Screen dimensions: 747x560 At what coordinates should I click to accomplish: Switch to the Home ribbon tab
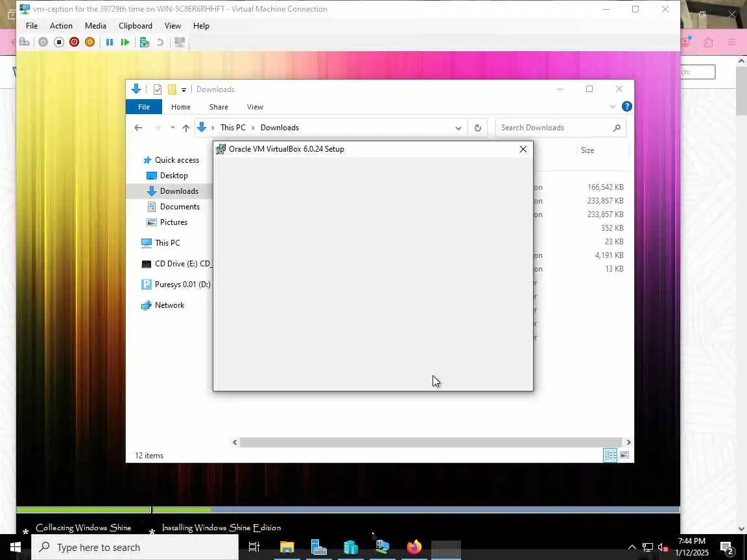pos(180,107)
